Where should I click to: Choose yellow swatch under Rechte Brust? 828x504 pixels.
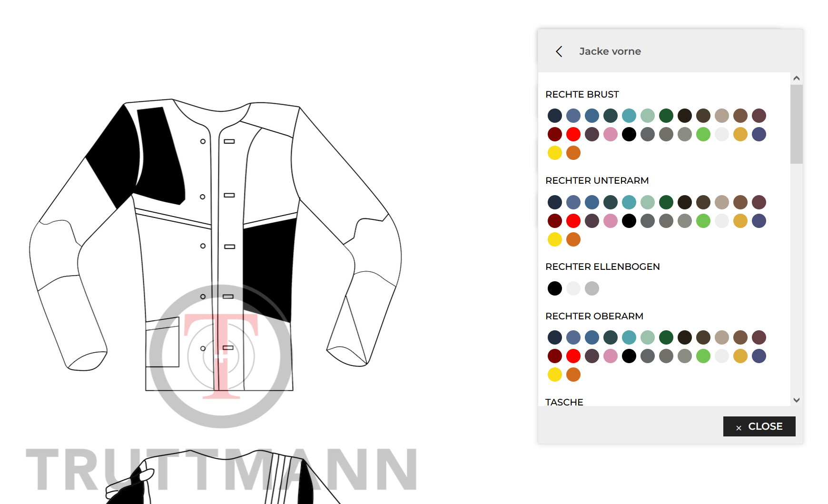(555, 153)
